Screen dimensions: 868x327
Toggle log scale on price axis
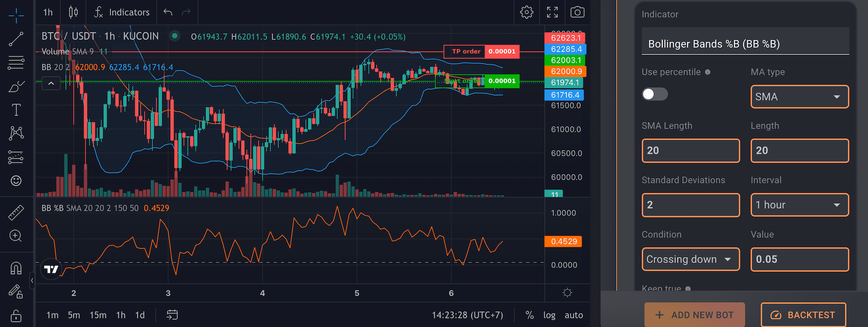pyautogui.click(x=549, y=315)
